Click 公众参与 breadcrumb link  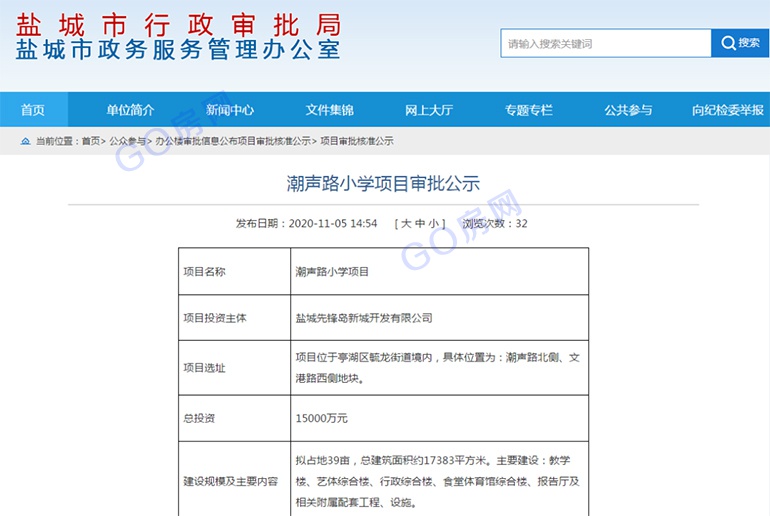[128, 141]
